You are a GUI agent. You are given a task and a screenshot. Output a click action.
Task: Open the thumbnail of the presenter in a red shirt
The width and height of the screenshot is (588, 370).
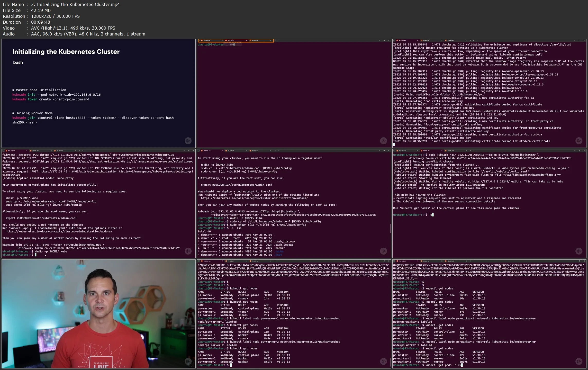click(x=98, y=314)
